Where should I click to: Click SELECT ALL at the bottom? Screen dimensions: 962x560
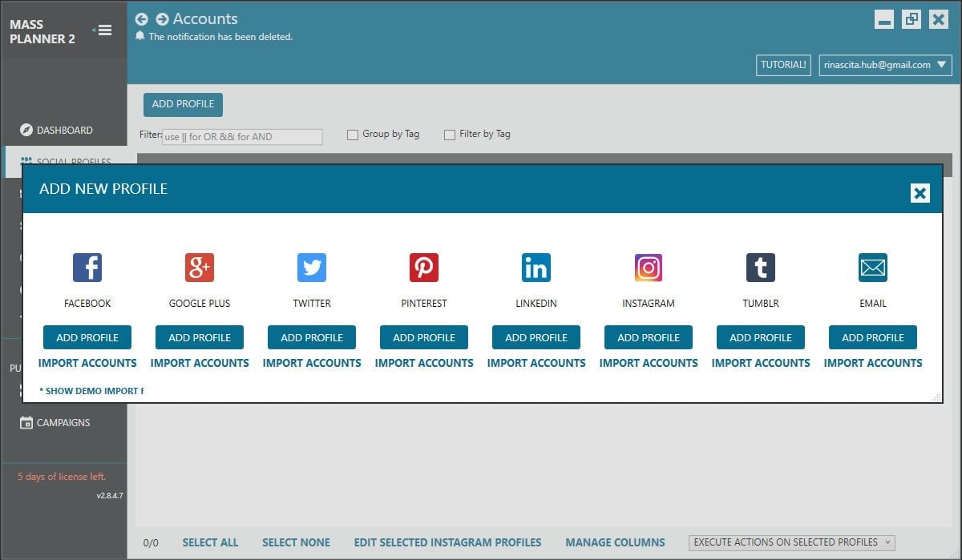coord(210,542)
